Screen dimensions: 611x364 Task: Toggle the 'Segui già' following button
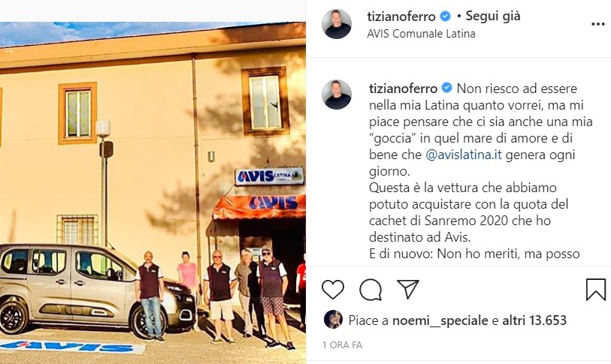coord(493,17)
